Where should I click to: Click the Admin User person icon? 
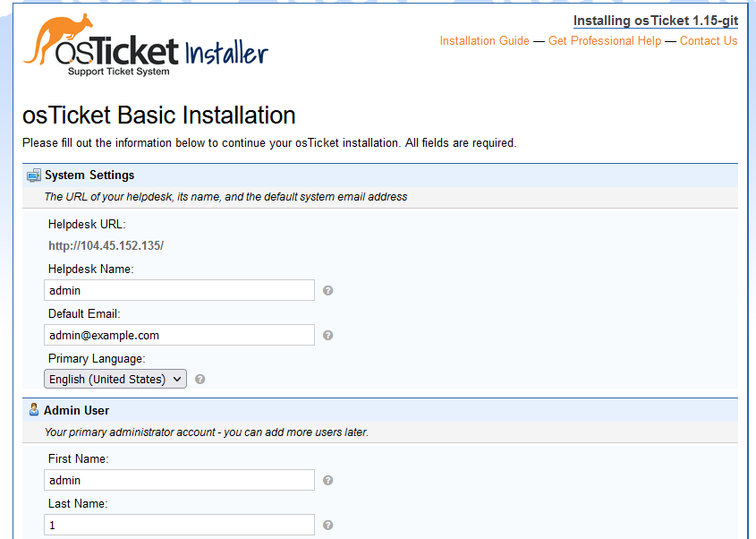click(34, 410)
